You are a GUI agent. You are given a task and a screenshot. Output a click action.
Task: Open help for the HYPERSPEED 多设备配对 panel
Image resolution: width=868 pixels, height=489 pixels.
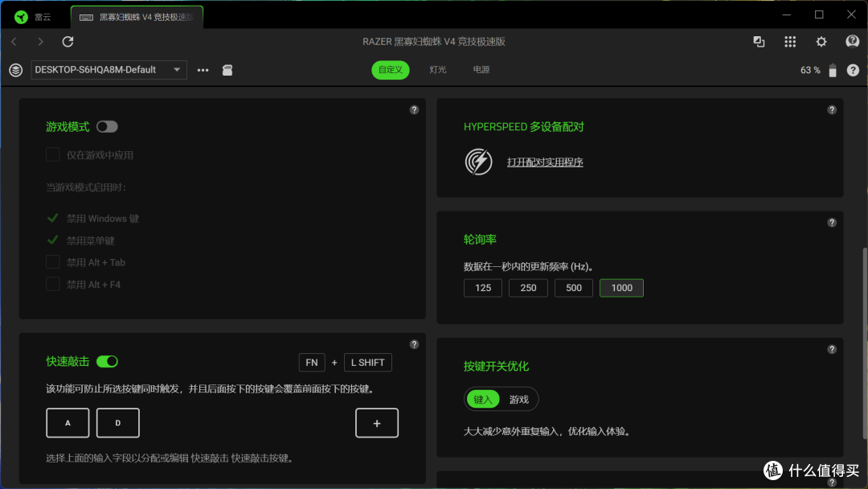(832, 109)
